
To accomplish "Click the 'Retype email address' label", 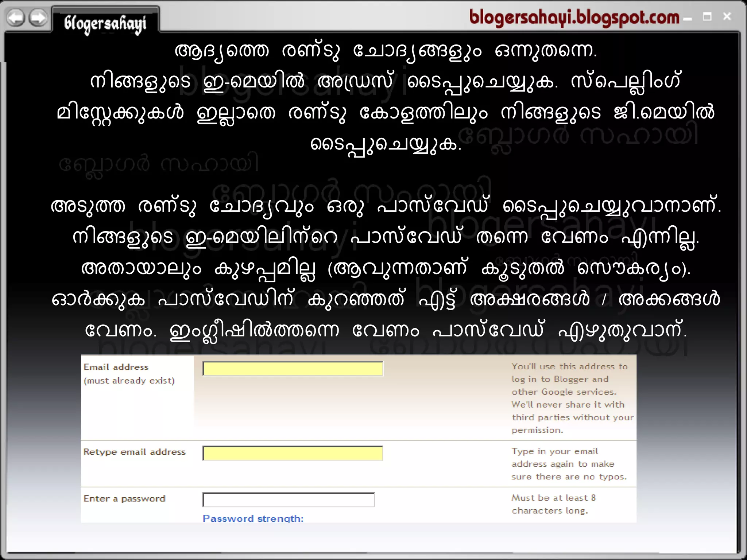I will click(x=135, y=452).
